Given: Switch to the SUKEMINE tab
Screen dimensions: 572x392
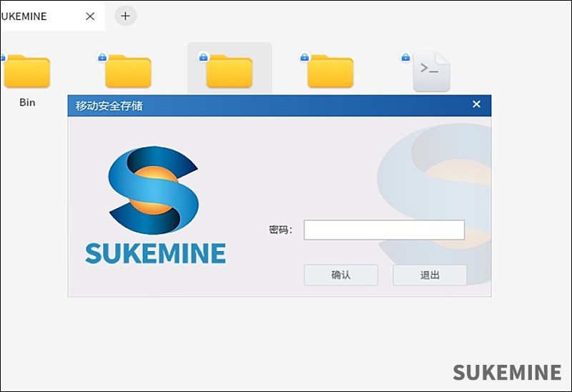Looking at the screenshot, I should click(29, 16).
